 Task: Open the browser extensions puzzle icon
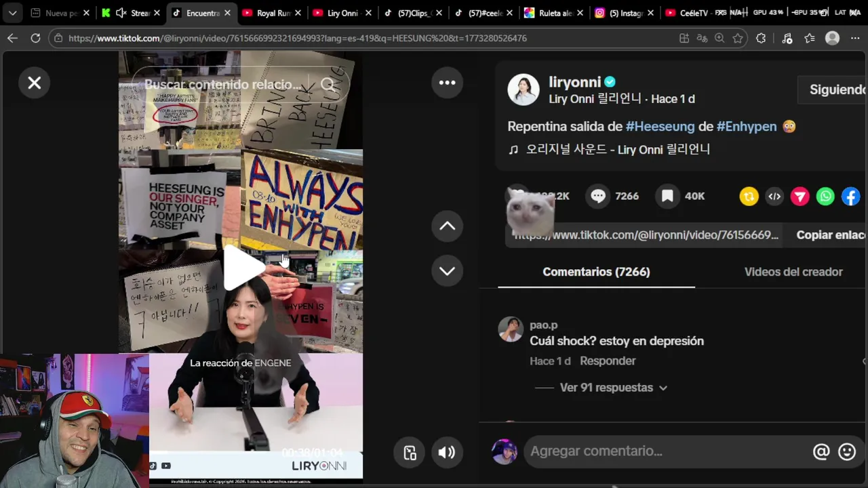pos(761,39)
